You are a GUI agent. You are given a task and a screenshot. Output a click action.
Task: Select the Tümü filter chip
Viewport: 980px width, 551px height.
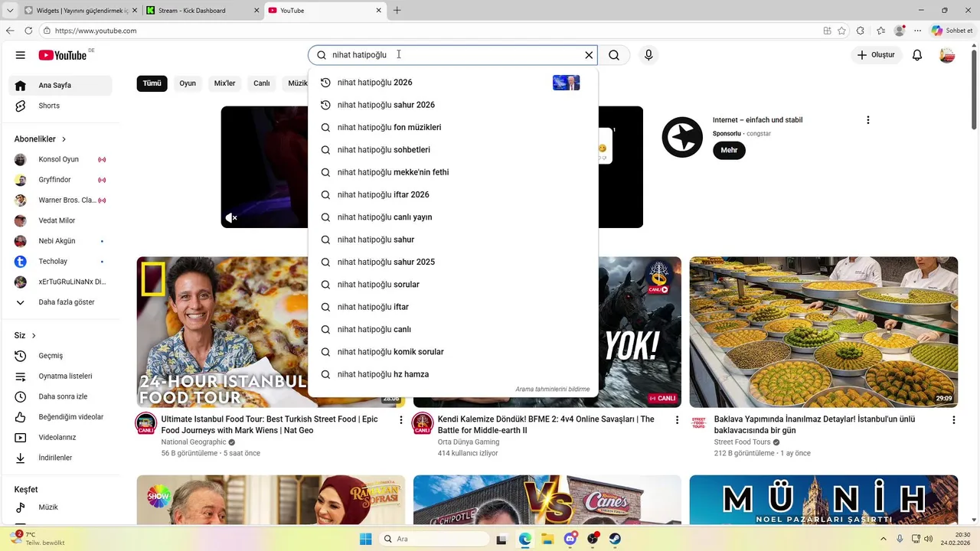152,83
